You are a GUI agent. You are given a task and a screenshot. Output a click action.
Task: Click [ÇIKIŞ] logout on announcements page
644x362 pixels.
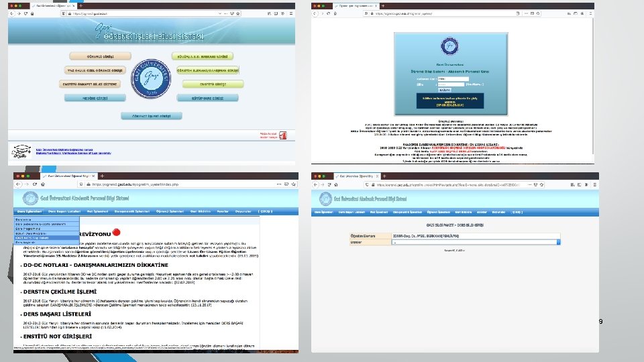(x=266, y=211)
